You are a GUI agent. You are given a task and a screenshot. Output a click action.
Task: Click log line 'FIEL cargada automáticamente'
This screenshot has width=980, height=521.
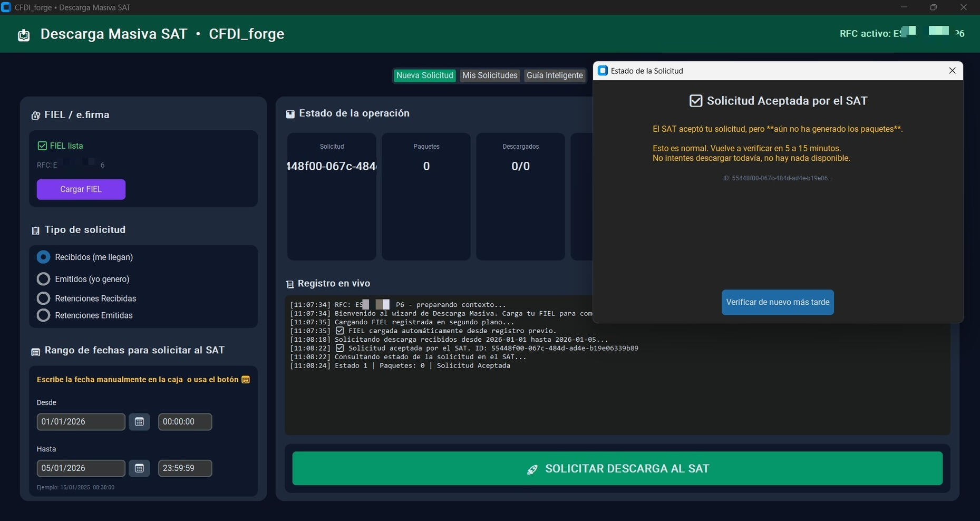point(423,331)
